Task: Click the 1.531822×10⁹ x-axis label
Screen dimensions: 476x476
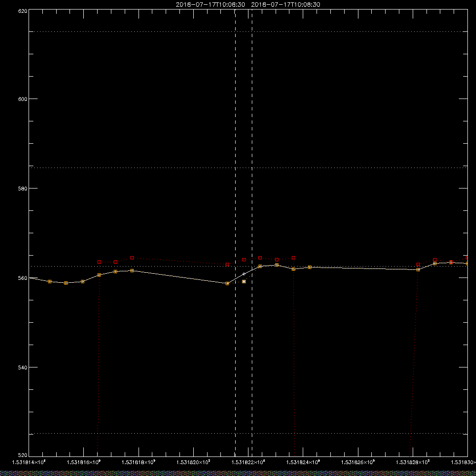Action: click(x=248, y=462)
